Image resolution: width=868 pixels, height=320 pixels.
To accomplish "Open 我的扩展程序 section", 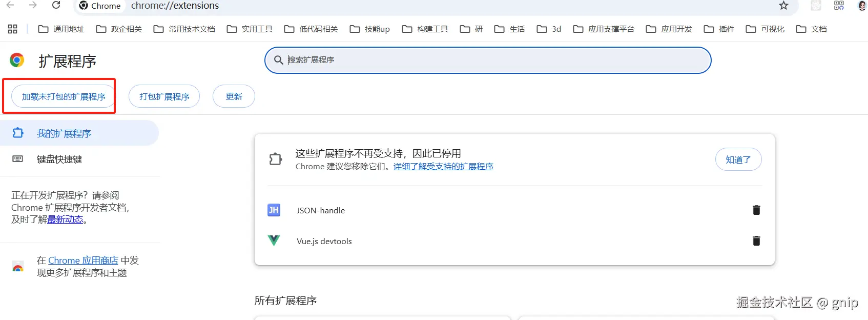I will coord(79,133).
